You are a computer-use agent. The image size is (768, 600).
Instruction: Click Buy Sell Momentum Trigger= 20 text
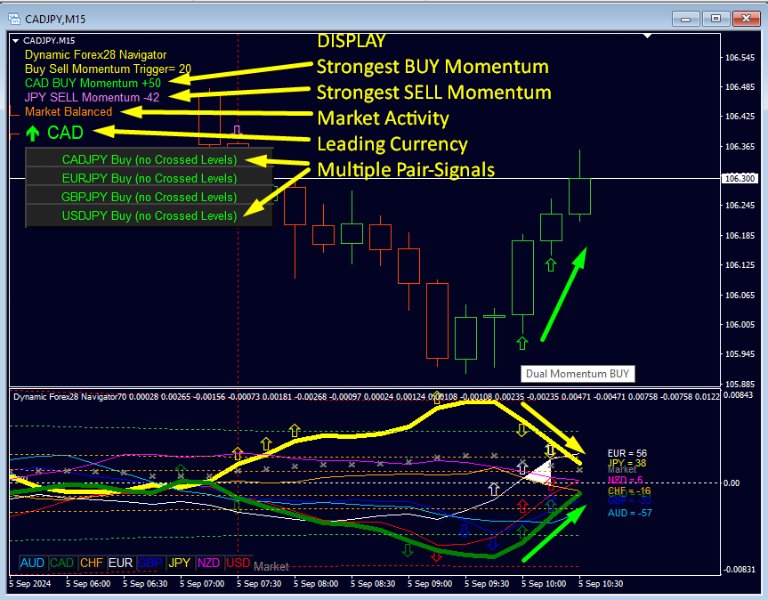108,69
